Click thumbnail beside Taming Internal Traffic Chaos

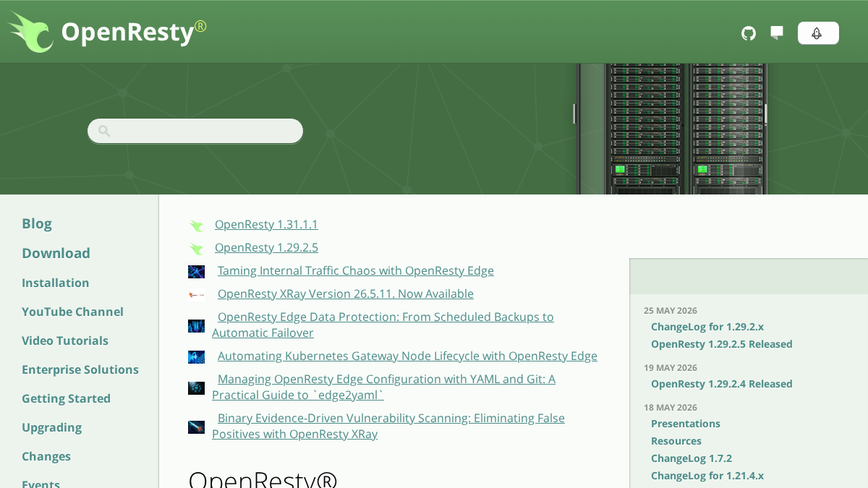196,272
